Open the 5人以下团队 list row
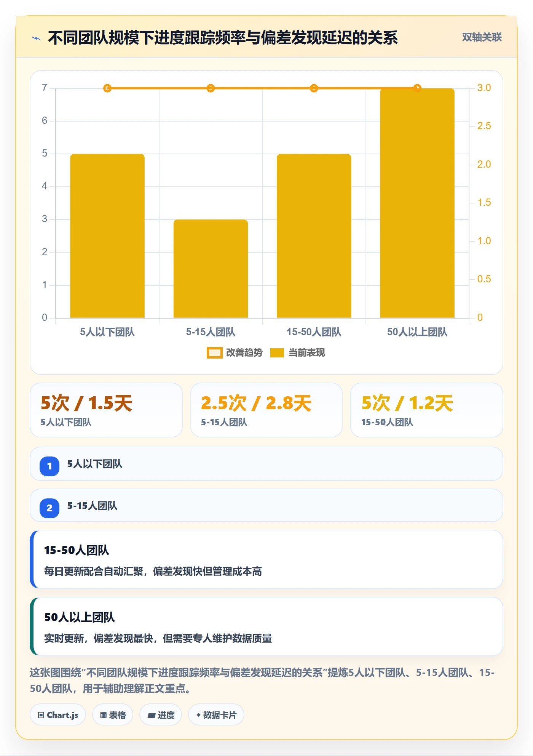This screenshot has height=756, width=533. (x=266, y=464)
